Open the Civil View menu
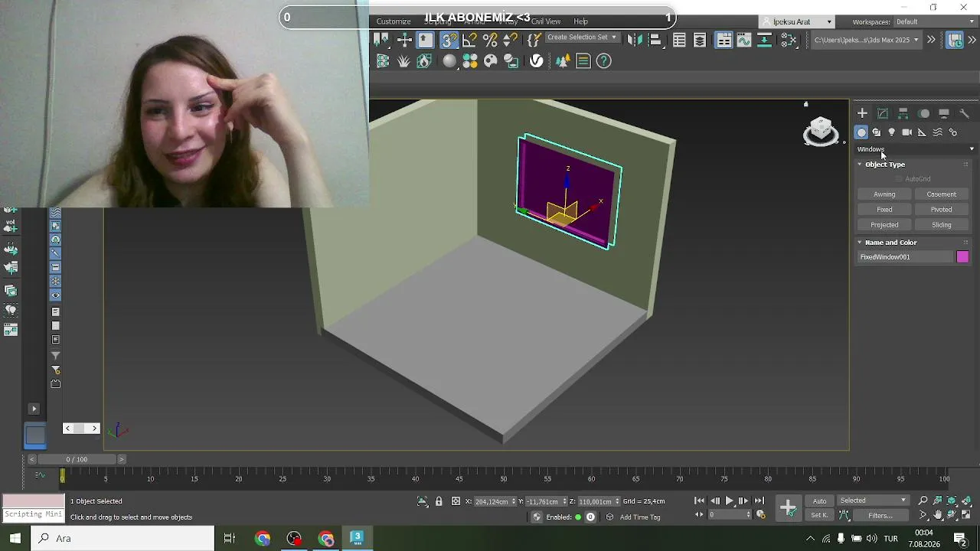 [546, 21]
